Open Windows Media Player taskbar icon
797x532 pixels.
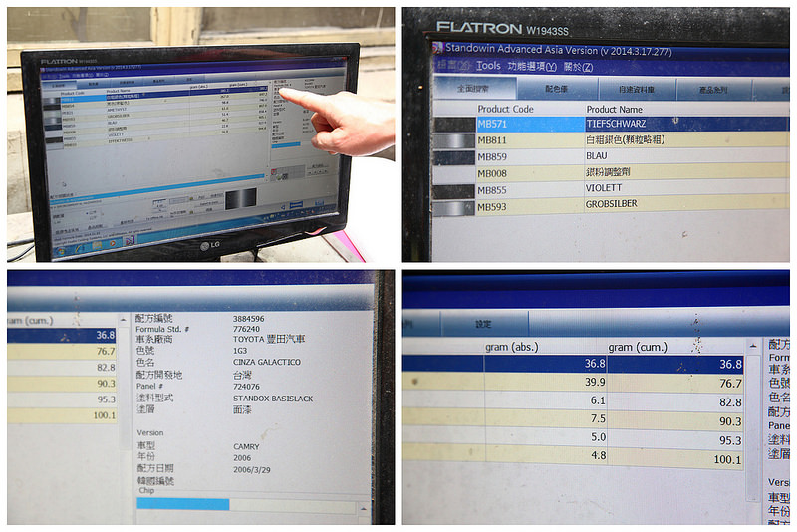coord(113,243)
